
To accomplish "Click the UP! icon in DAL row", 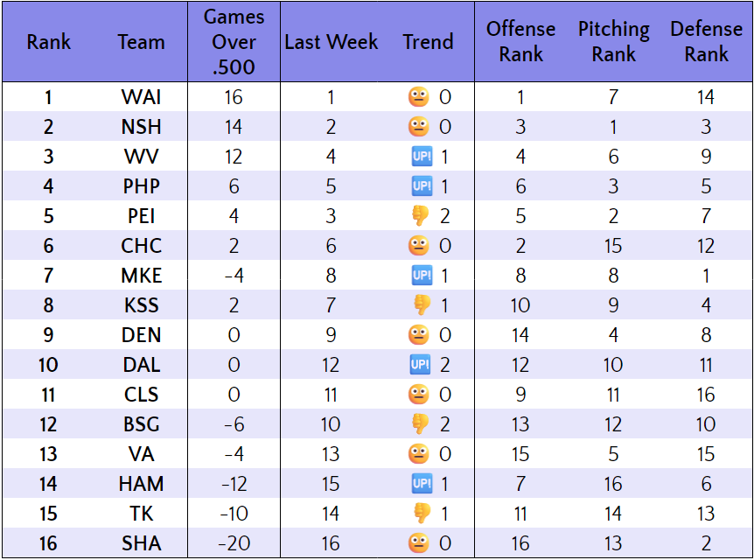I will pyautogui.click(x=421, y=365).
